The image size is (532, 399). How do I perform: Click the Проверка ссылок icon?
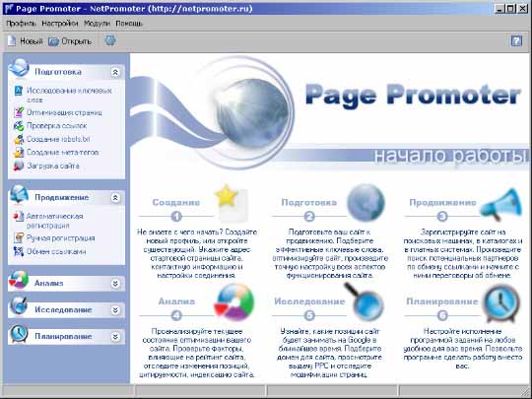click(x=19, y=126)
